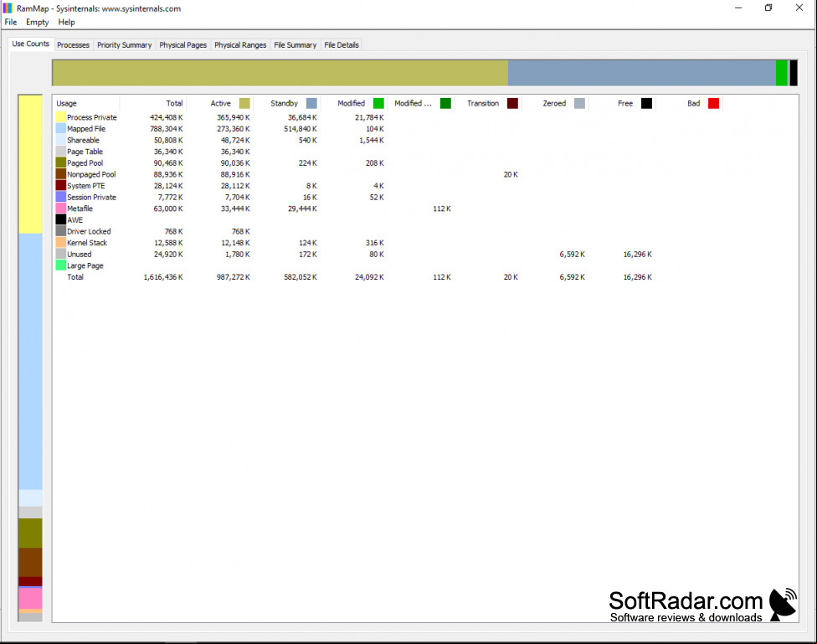This screenshot has width=817, height=644.
Task: Sort by the Active column header
Action: (220, 103)
